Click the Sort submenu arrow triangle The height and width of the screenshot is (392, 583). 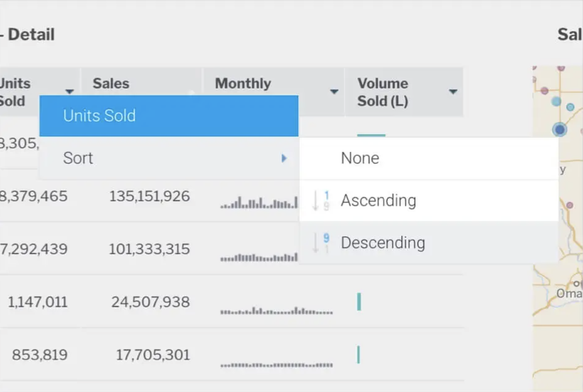coord(284,158)
